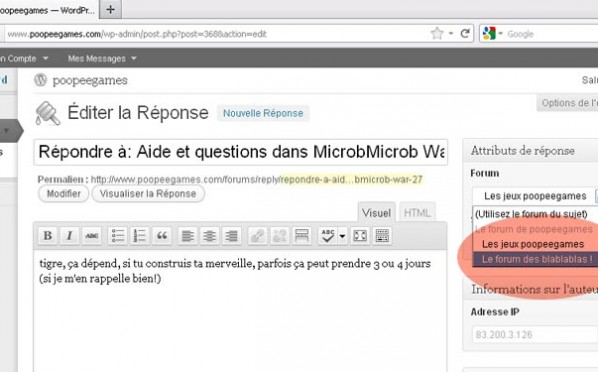
Task: Click the Modifier permalink button
Action: pos(63,194)
